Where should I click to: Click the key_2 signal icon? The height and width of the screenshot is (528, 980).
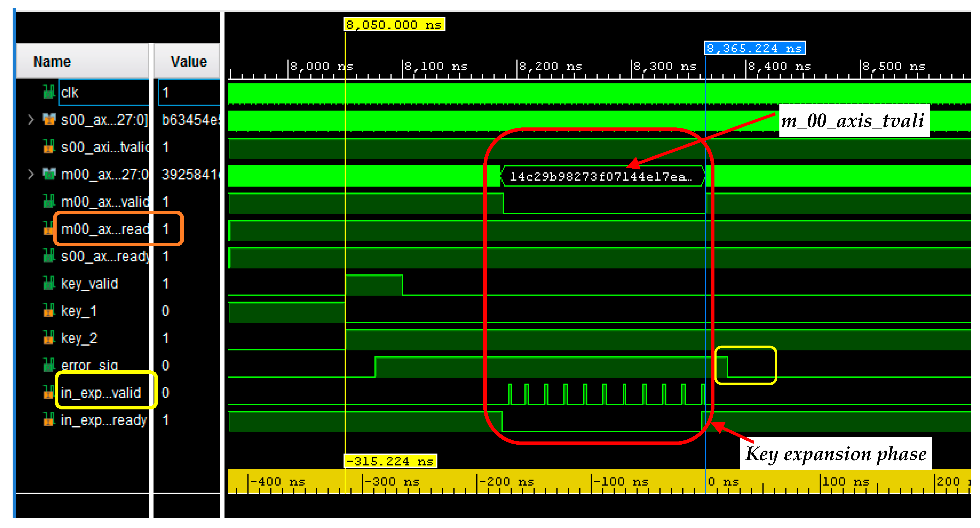pyautogui.click(x=49, y=338)
